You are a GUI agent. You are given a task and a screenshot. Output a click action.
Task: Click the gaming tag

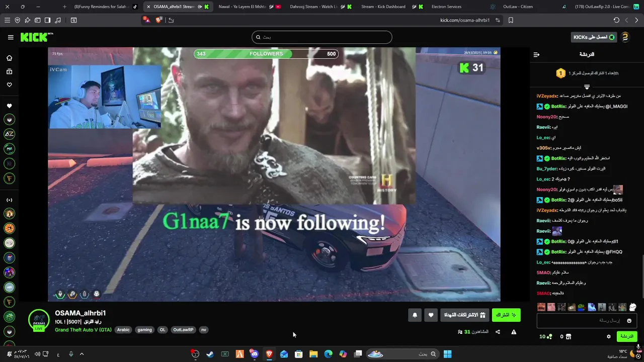click(x=144, y=330)
